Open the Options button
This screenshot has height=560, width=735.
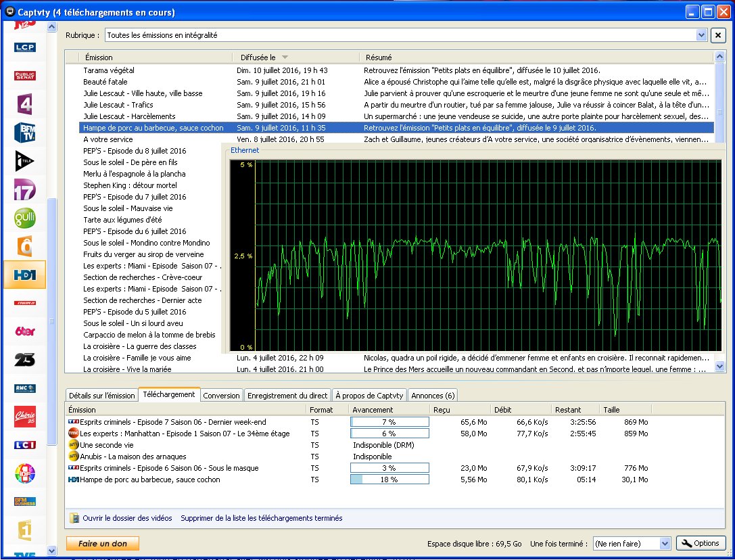click(x=701, y=544)
